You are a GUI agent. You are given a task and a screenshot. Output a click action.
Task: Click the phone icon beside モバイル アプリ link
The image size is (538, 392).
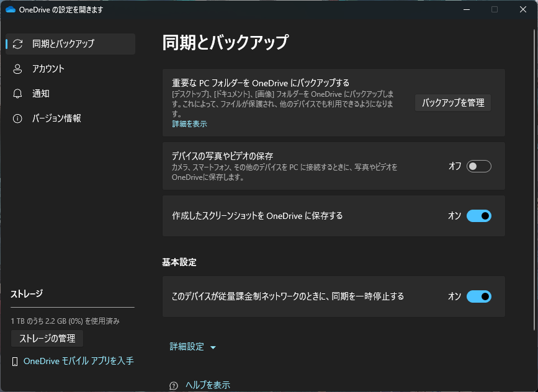pos(15,362)
